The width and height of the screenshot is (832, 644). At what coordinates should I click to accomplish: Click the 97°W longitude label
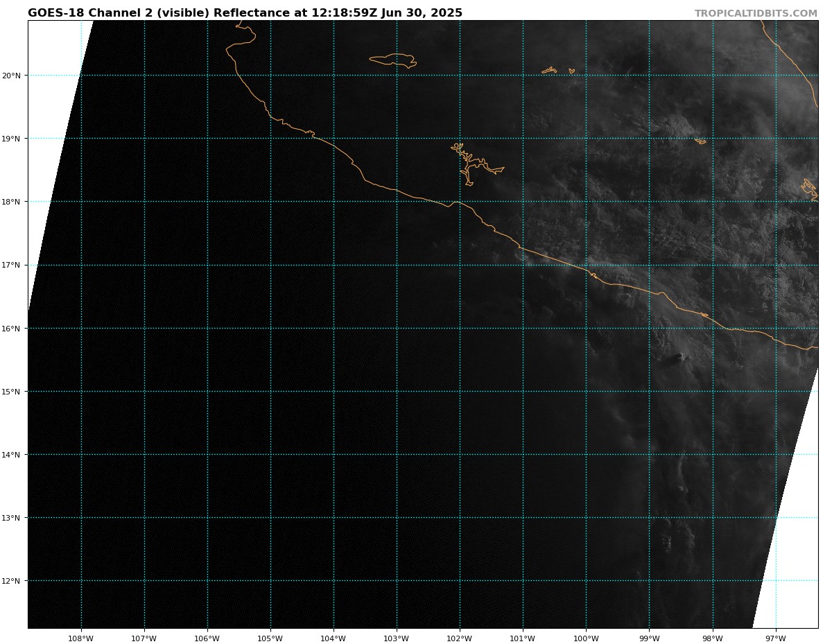tap(776, 638)
